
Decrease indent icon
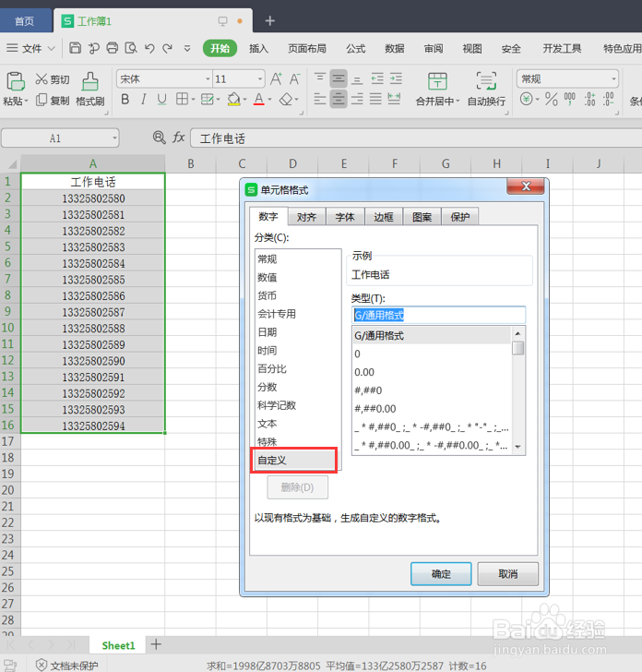tap(377, 78)
